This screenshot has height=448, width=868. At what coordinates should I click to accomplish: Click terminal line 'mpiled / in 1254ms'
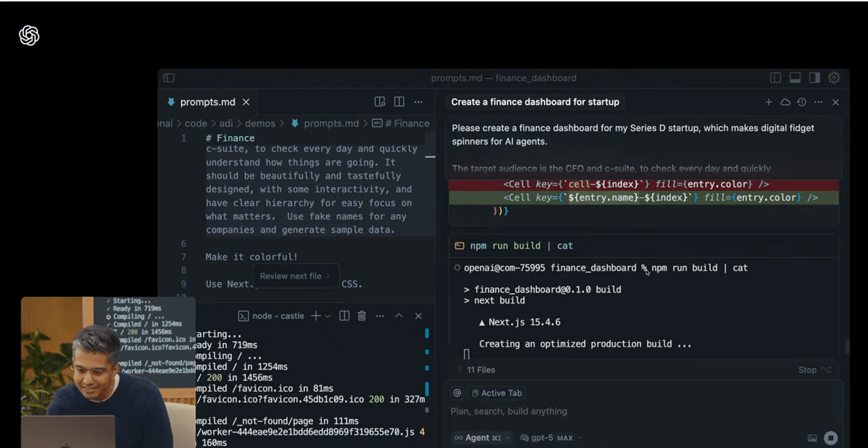click(x=242, y=367)
